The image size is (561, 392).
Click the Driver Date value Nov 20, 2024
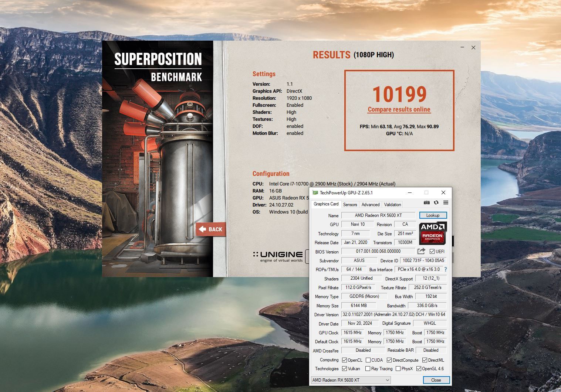click(x=360, y=323)
